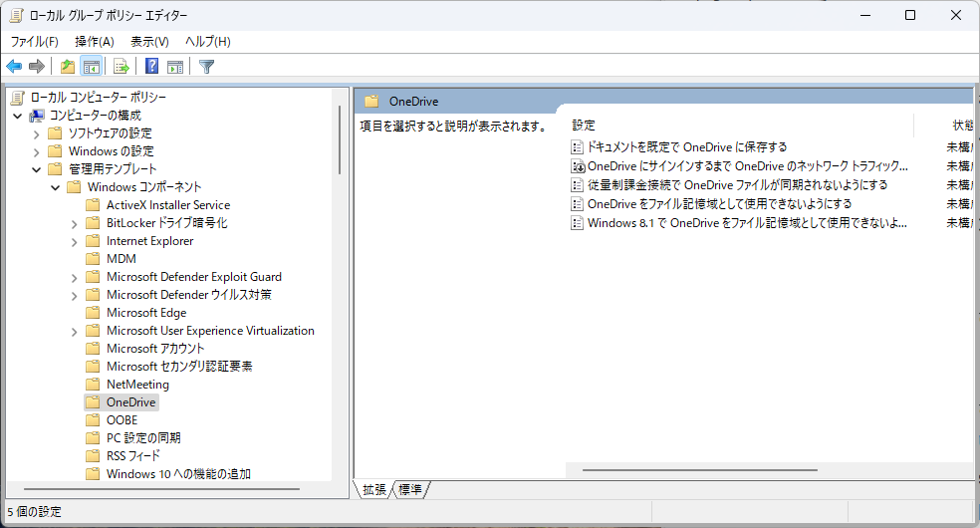This screenshot has height=528, width=980.
Task: Expand the BitLocker ドライブ暗号化 node
Action: [75, 224]
